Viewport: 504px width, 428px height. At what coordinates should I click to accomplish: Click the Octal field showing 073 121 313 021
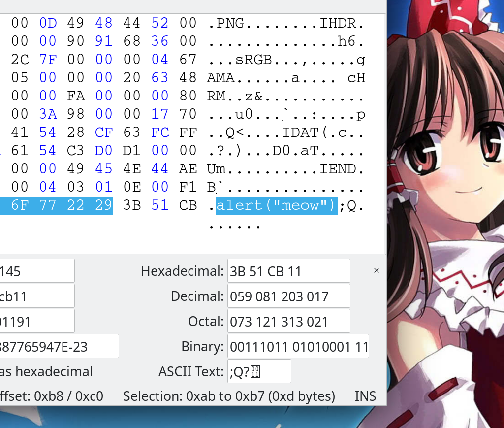[x=288, y=321]
